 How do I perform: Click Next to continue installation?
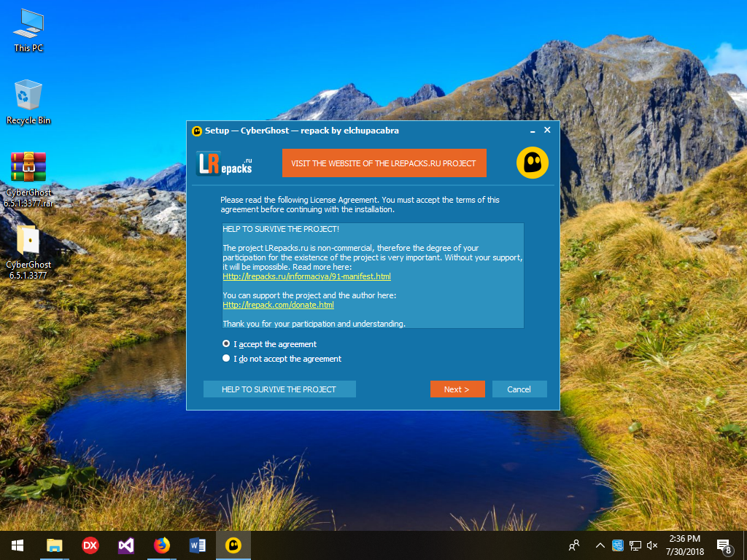click(x=457, y=389)
